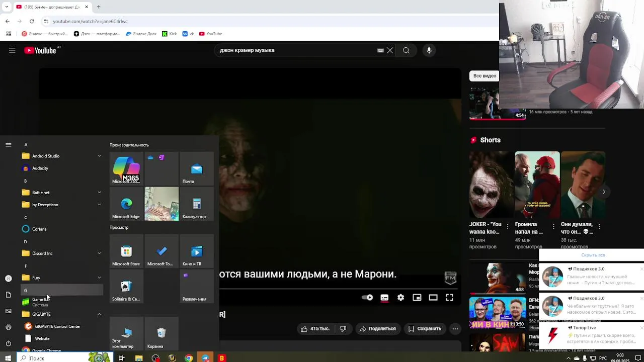Run search with the magnifier button
This screenshot has width=644, height=362.
(x=406, y=50)
